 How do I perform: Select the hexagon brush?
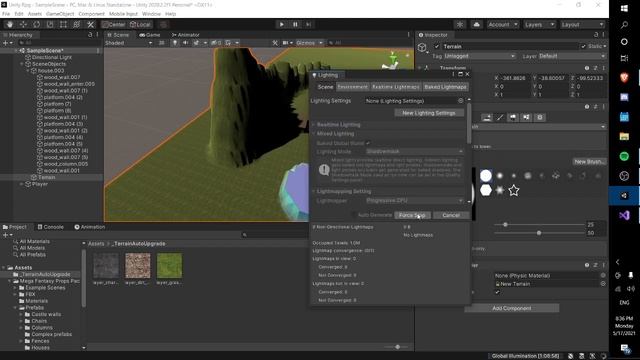(x=486, y=190)
